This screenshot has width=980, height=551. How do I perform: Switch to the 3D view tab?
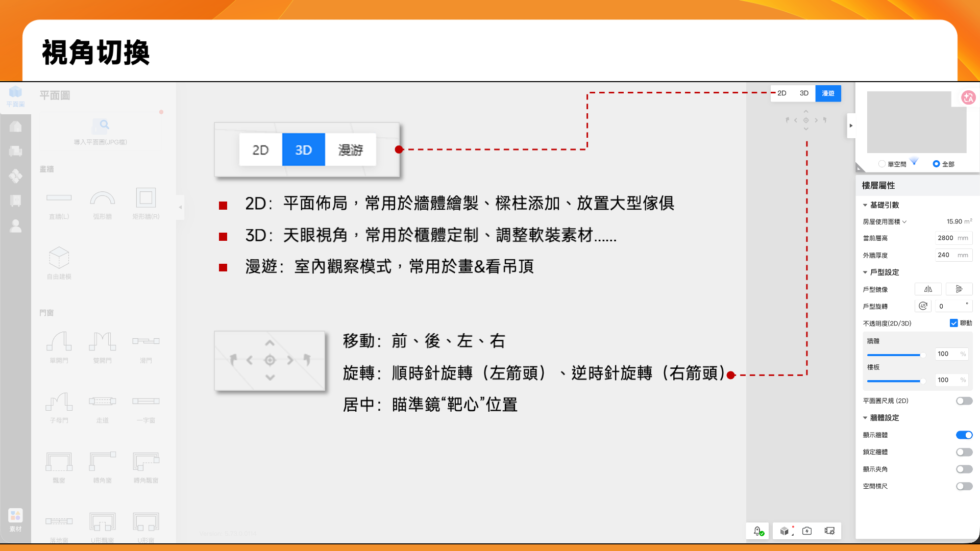pyautogui.click(x=804, y=93)
